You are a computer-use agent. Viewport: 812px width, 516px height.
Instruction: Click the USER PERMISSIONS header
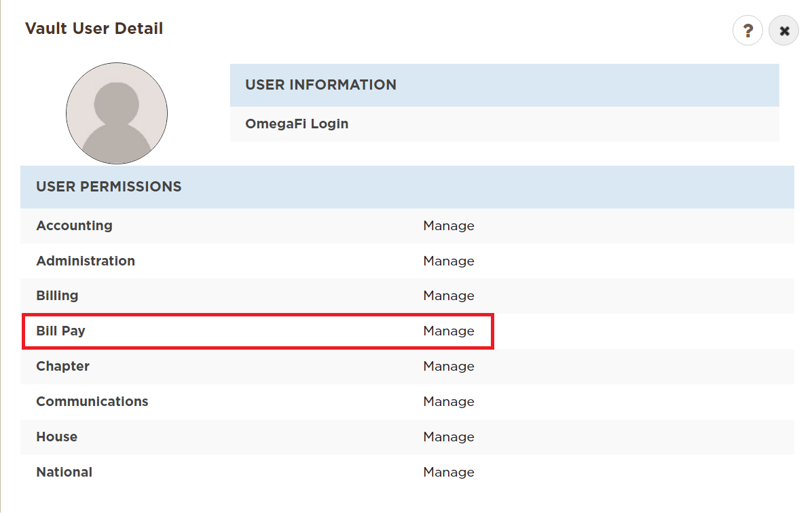pos(407,187)
